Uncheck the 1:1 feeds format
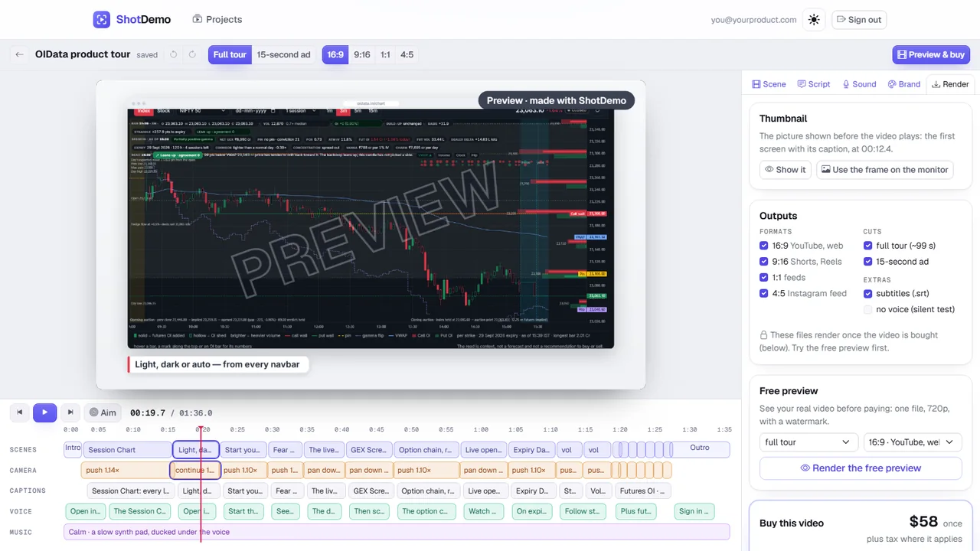This screenshot has width=980, height=551. [x=764, y=278]
